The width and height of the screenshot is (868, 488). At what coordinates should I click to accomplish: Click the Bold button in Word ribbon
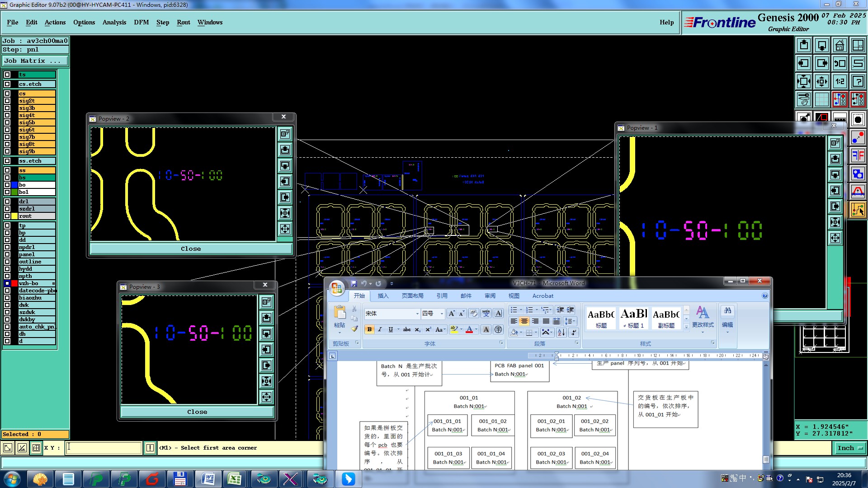(x=369, y=329)
